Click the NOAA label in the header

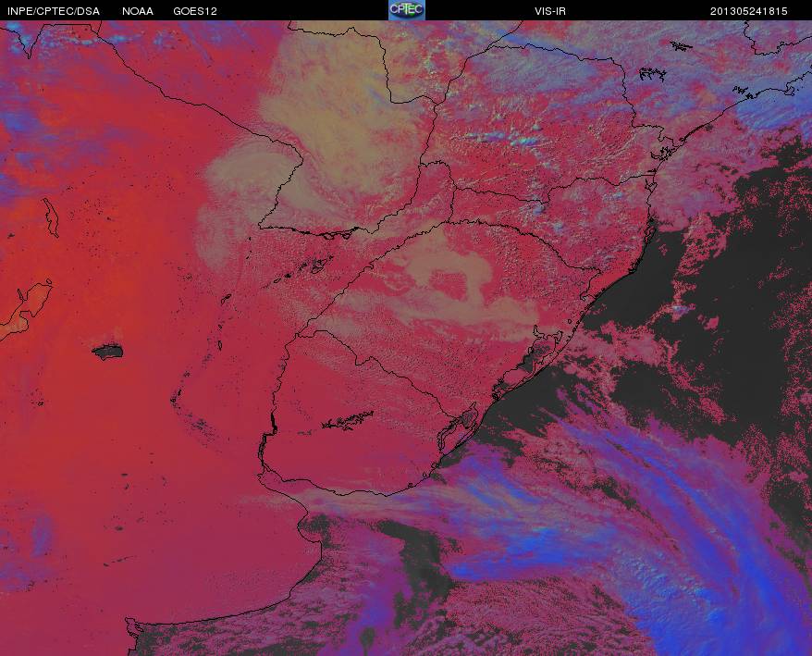(x=138, y=11)
